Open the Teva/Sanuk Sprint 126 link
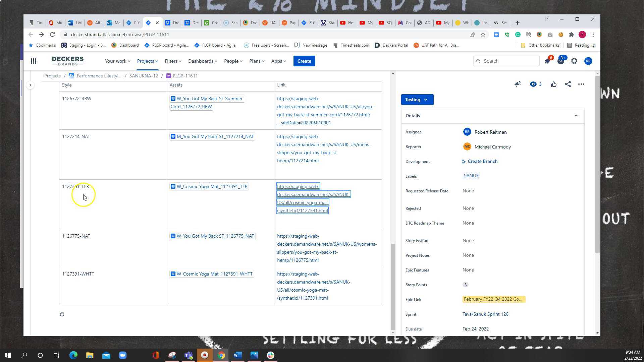 tap(485, 314)
